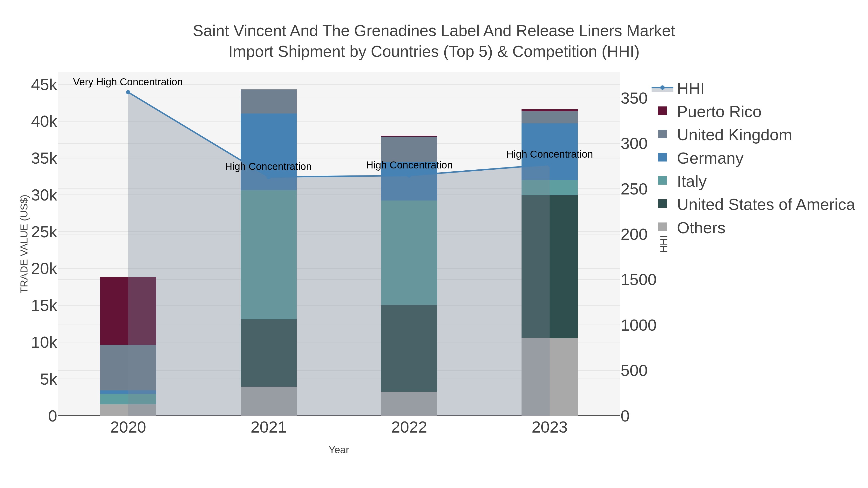868x488 pixels.
Task: Toggle the HHI legend entry
Action: pos(678,89)
